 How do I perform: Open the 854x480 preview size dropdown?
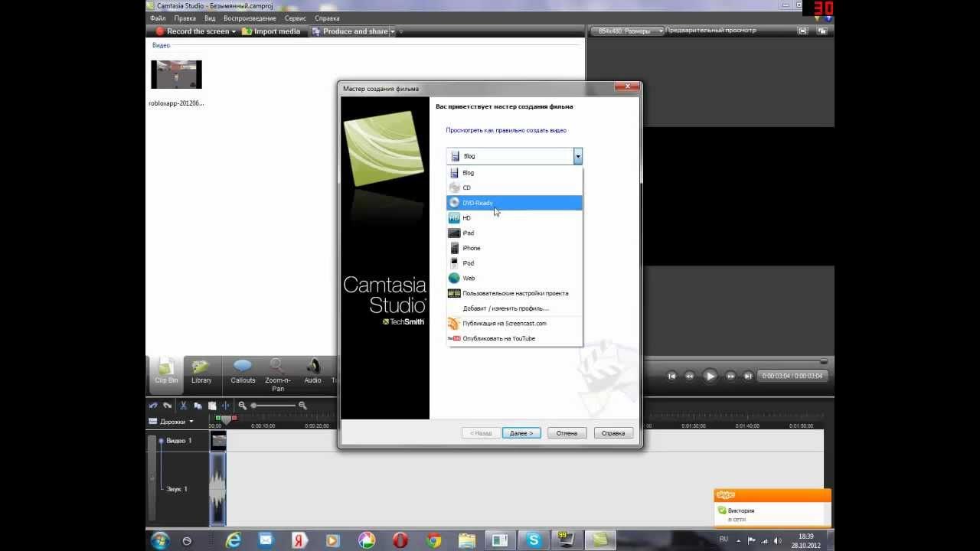coord(626,31)
